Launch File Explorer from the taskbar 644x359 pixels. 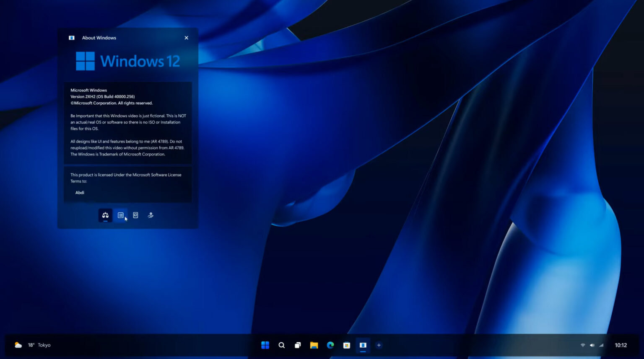click(x=314, y=345)
